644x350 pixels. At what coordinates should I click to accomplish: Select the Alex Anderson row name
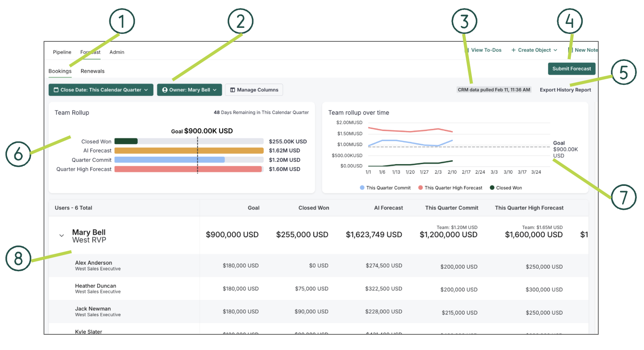tap(94, 263)
